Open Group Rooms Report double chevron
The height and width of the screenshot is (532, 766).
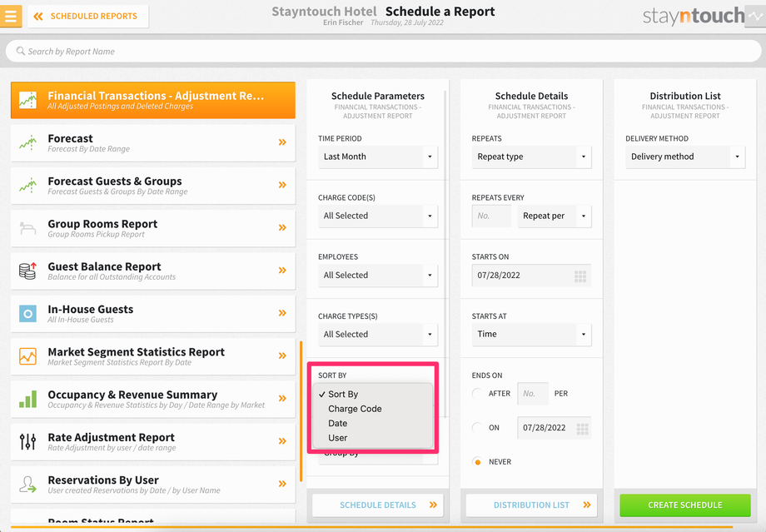282,227
